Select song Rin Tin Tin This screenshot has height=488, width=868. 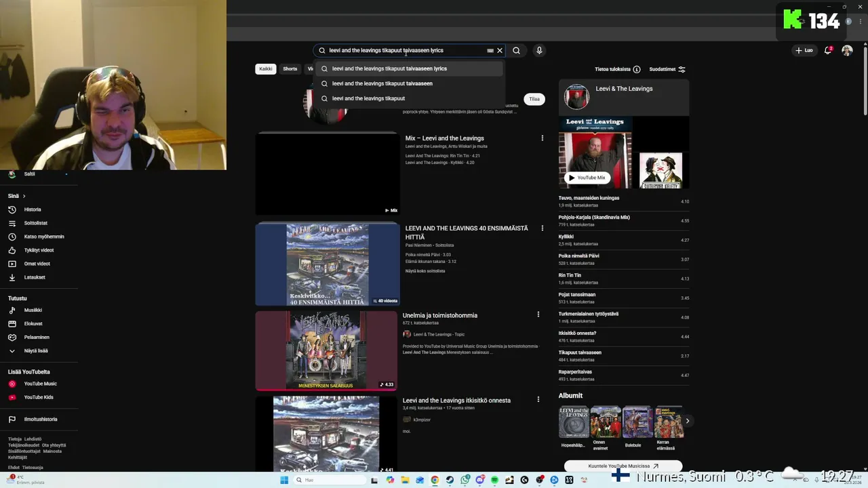tap(623, 279)
